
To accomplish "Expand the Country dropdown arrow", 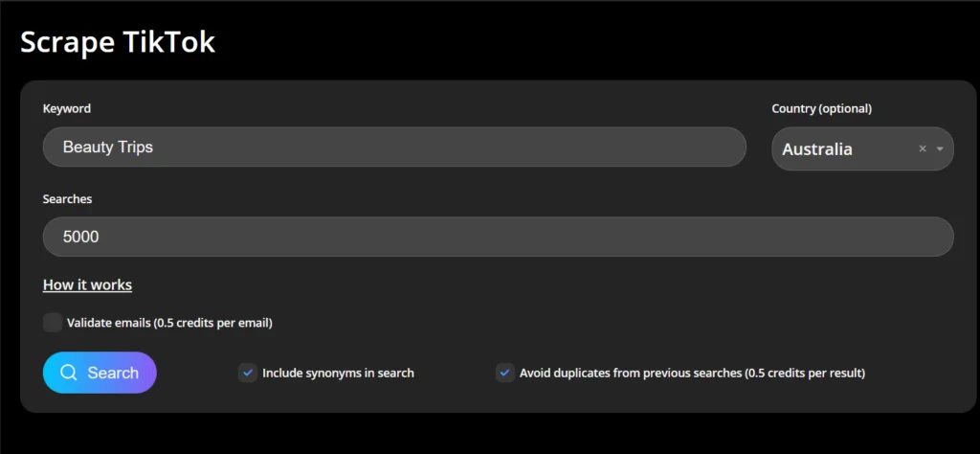I will [x=940, y=148].
